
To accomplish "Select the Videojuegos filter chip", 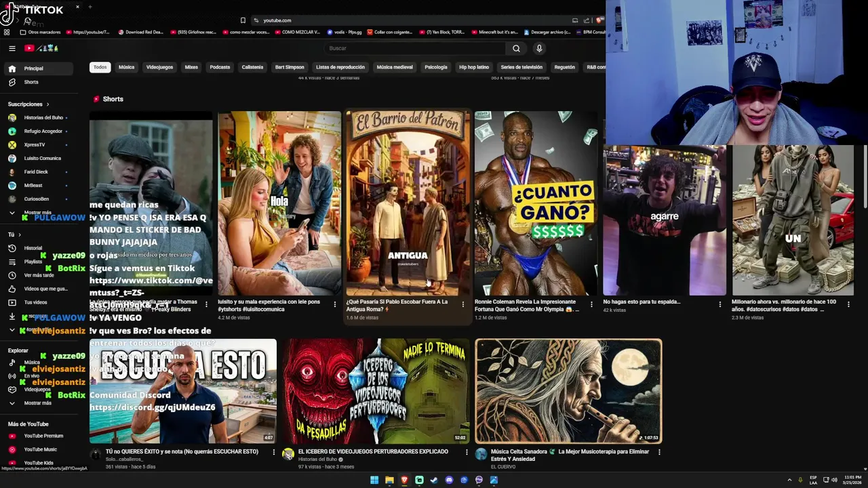I will 160,67.
